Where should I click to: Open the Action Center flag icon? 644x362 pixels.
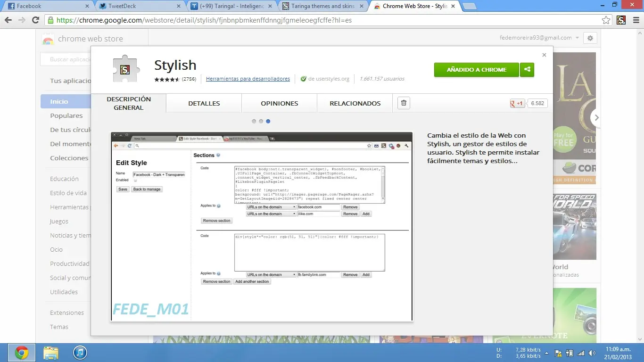[558, 353]
